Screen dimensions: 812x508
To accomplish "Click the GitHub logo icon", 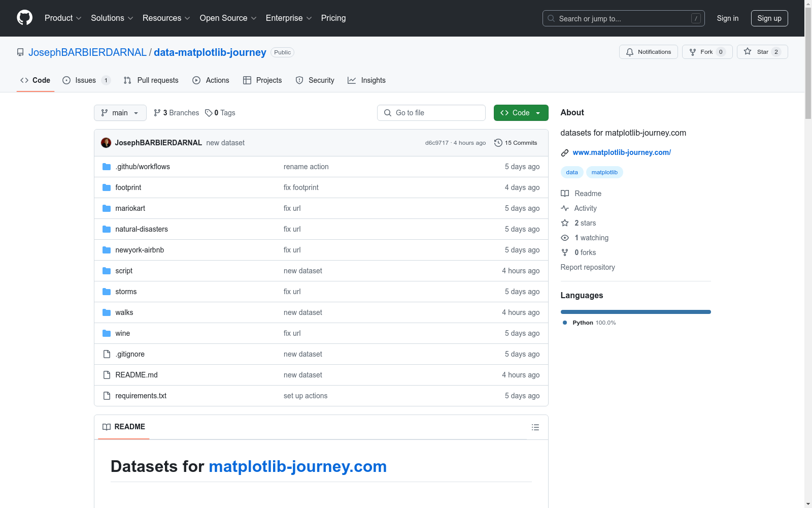I will point(24,18).
